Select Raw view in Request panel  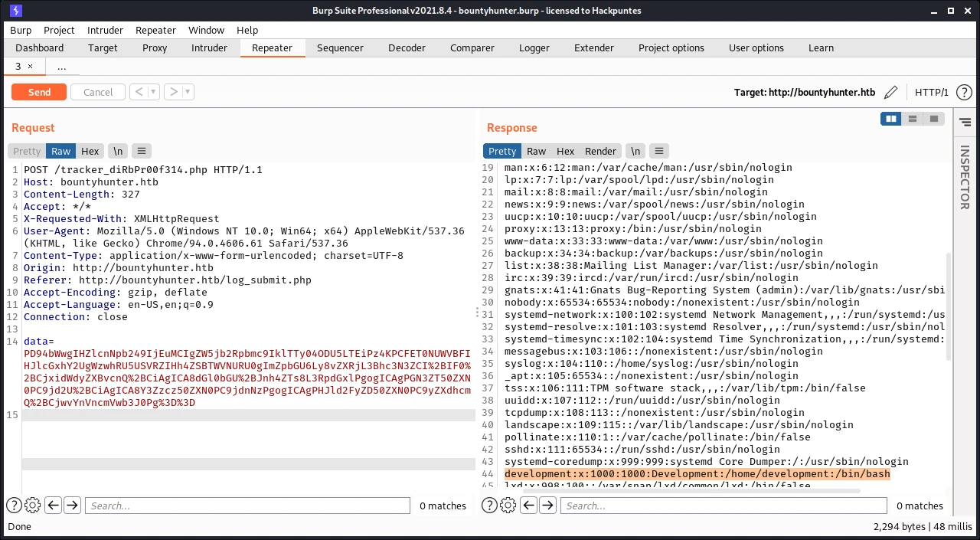pyautogui.click(x=61, y=151)
